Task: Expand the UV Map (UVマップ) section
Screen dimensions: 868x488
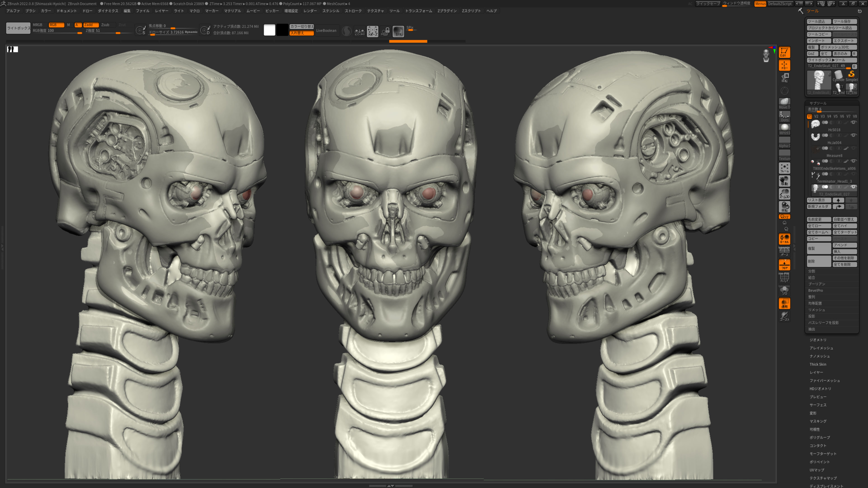Action: [x=817, y=470]
